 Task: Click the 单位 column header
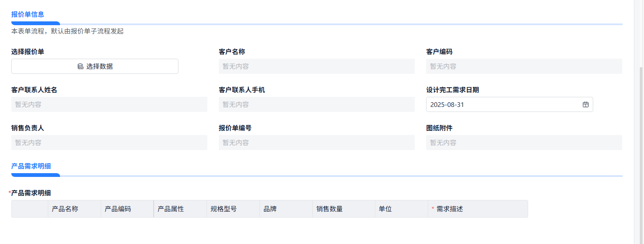pyautogui.click(x=401, y=209)
